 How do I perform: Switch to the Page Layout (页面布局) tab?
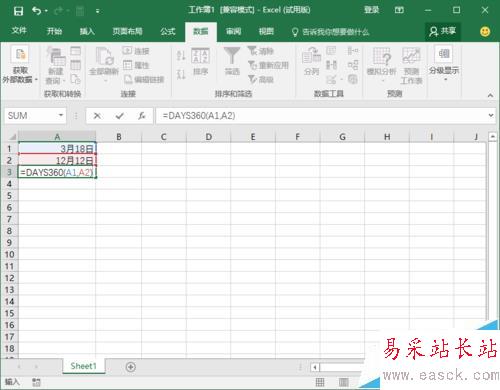point(127,31)
